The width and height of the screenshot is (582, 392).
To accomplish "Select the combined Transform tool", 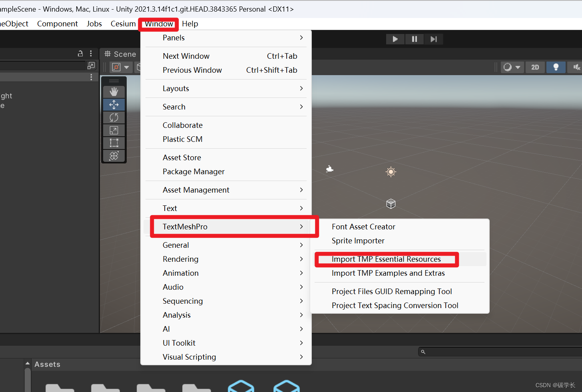I will pos(114,156).
